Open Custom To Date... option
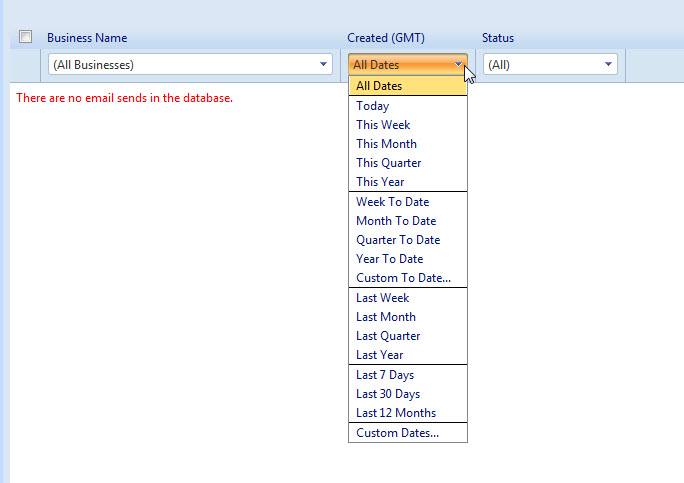The image size is (684, 483). [403, 278]
